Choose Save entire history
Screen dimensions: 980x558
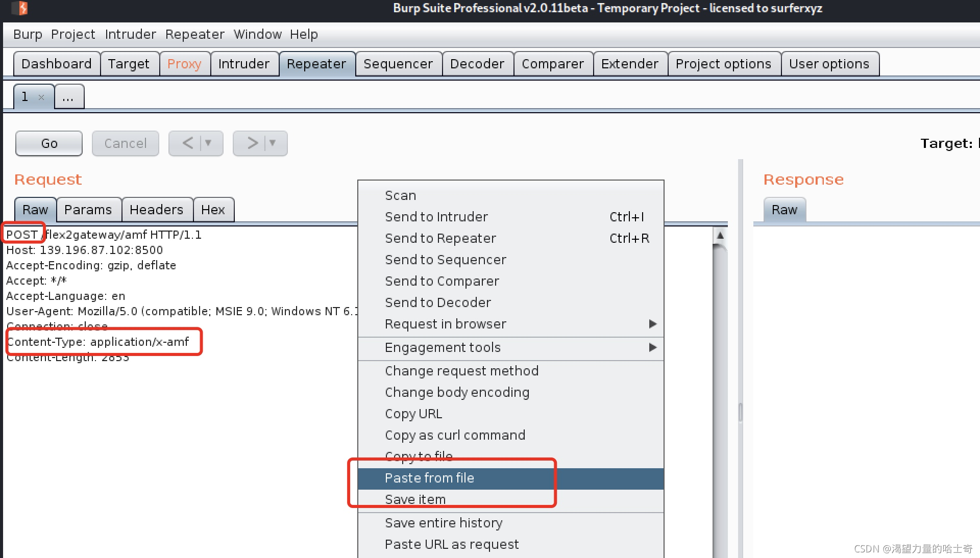coord(510,523)
